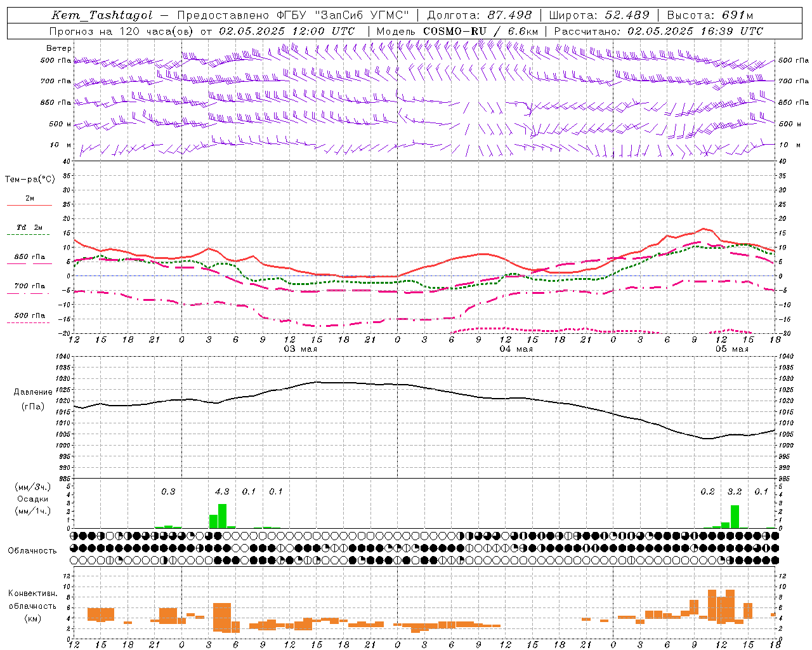Click the 0.2 precipitation total value
The height and width of the screenshot is (650, 812).
[708, 491]
